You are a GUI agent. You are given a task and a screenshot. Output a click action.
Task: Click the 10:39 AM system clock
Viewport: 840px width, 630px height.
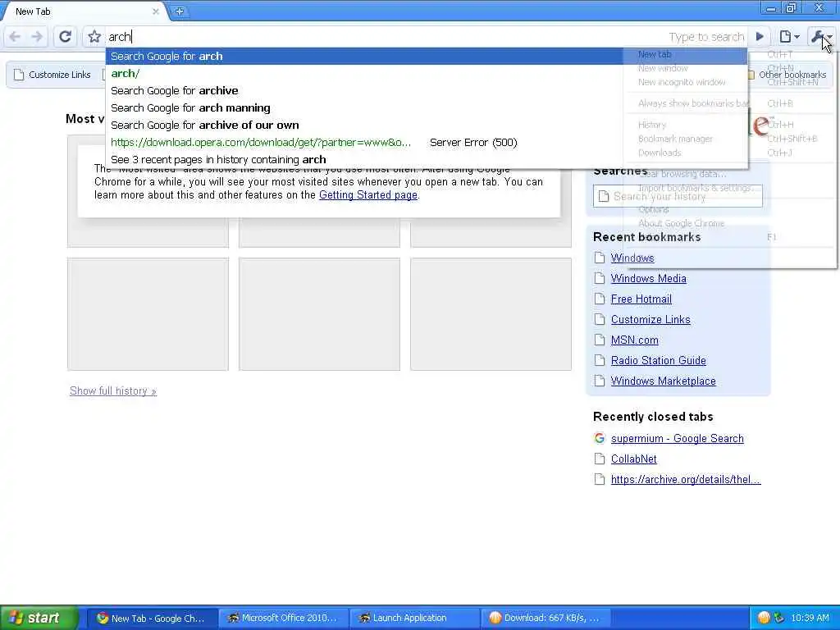(810, 619)
